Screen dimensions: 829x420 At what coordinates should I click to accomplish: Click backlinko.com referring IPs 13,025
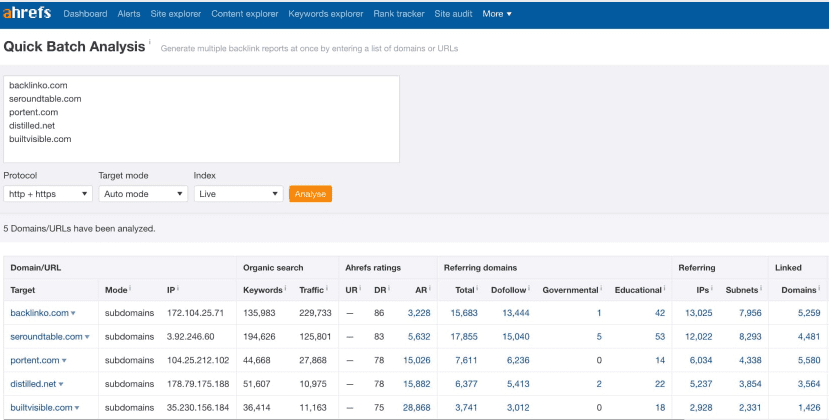point(698,313)
